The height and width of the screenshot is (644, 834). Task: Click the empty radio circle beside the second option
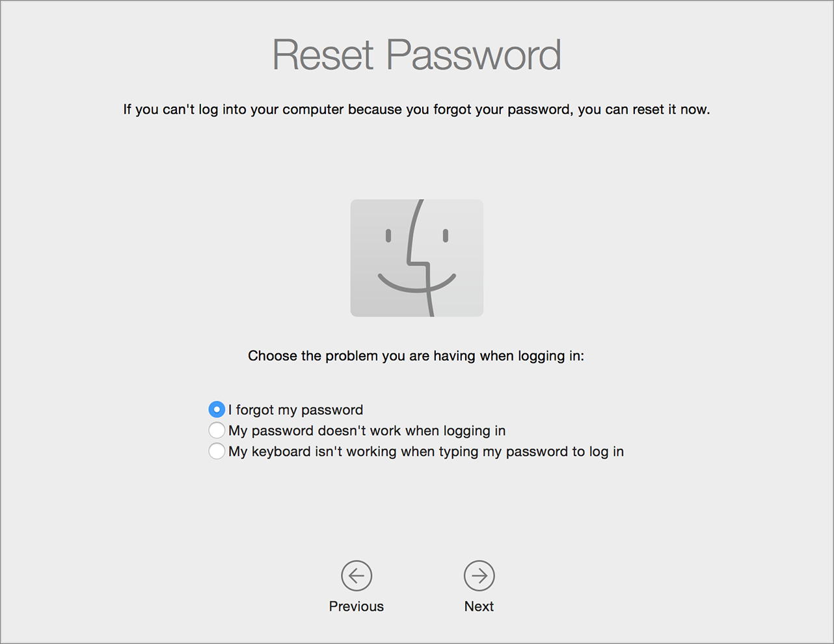[x=217, y=430]
